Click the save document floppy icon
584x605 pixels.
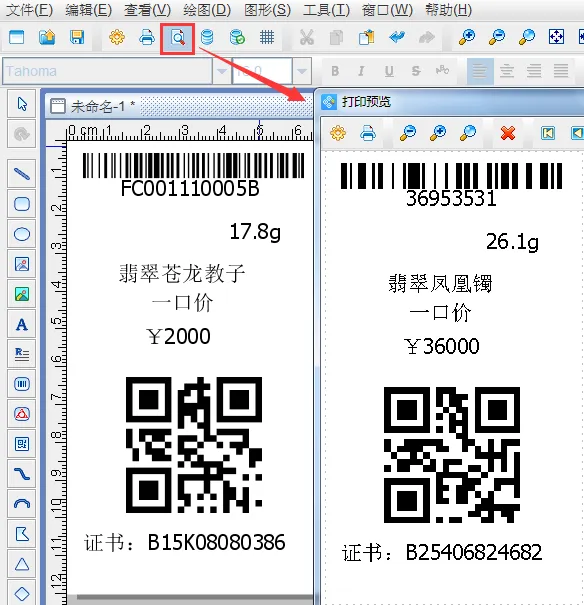(x=77, y=37)
